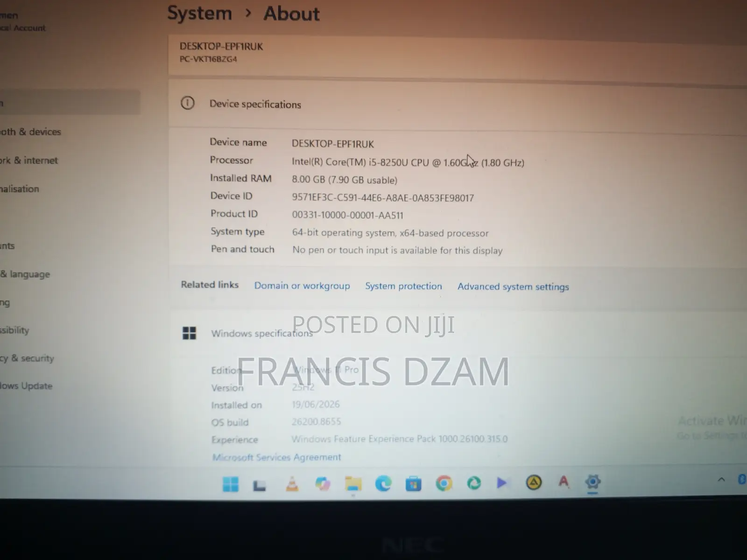747x560 pixels.
Task: Open Microsoft Services Agreement link
Action: click(277, 457)
